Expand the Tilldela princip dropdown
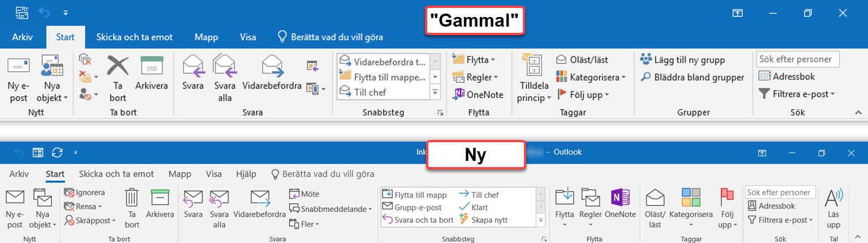 point(534,97)
